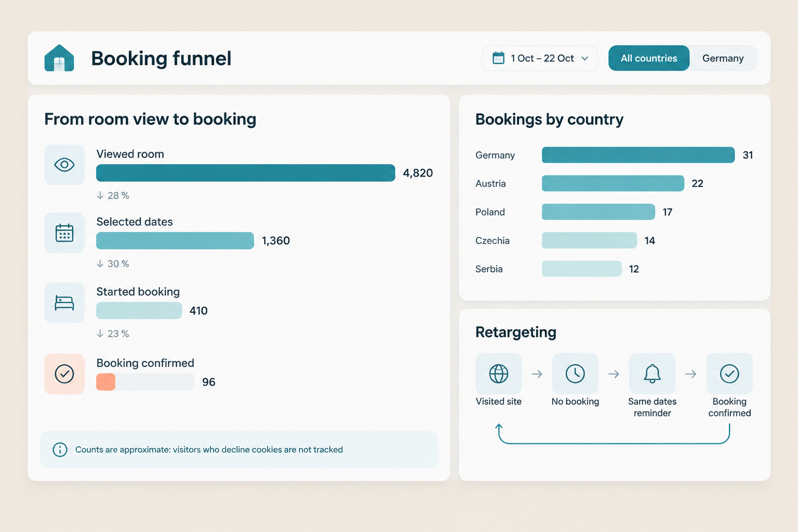
Task: Click the info icon in the cookies notice
Action: [x=60, y=449]
